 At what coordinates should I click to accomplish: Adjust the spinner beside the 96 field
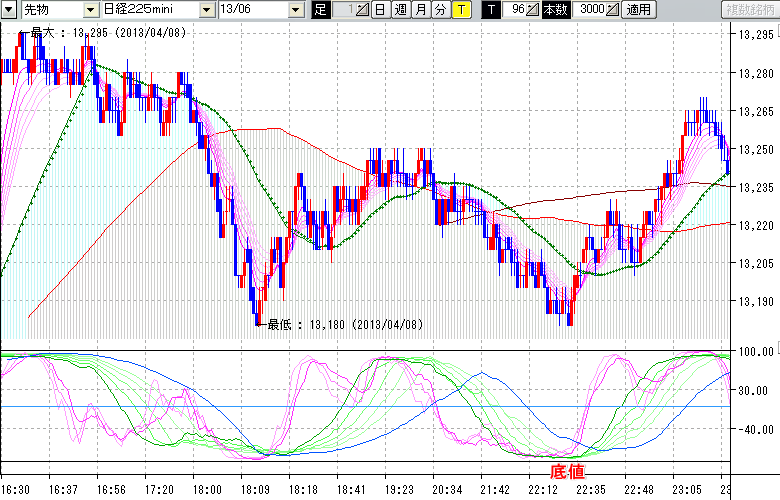click(533, 10)
